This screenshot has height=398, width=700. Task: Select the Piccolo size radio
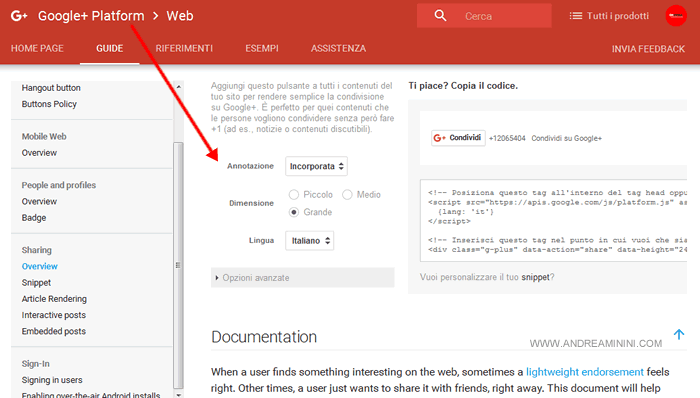click(x=294, y=195)
